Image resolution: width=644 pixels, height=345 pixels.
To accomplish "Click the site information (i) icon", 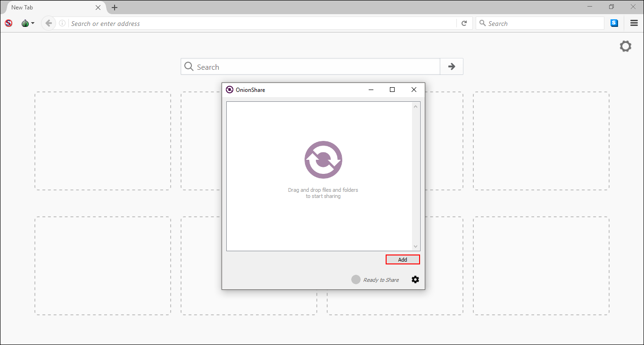I will (x=62, y=23).
